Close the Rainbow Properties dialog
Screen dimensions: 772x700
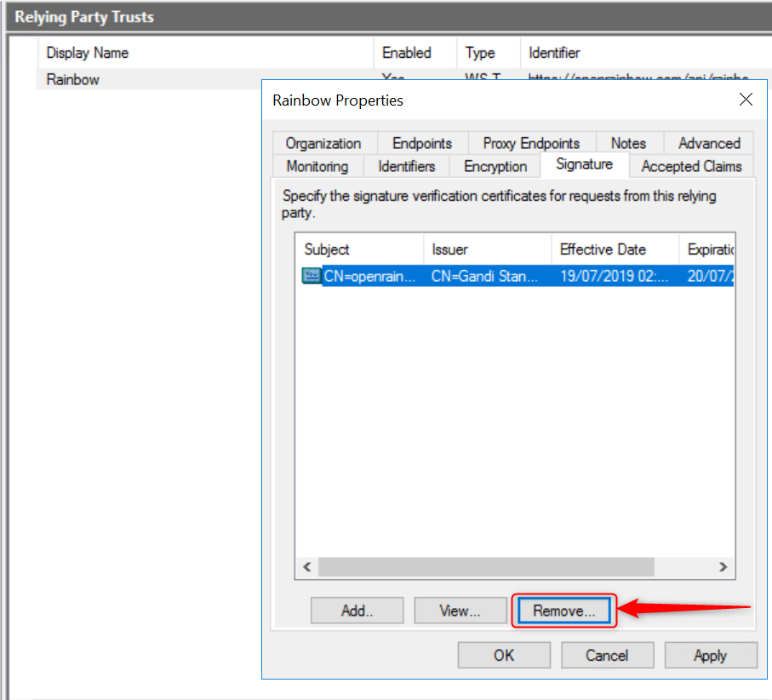click(x=746, y=100)
